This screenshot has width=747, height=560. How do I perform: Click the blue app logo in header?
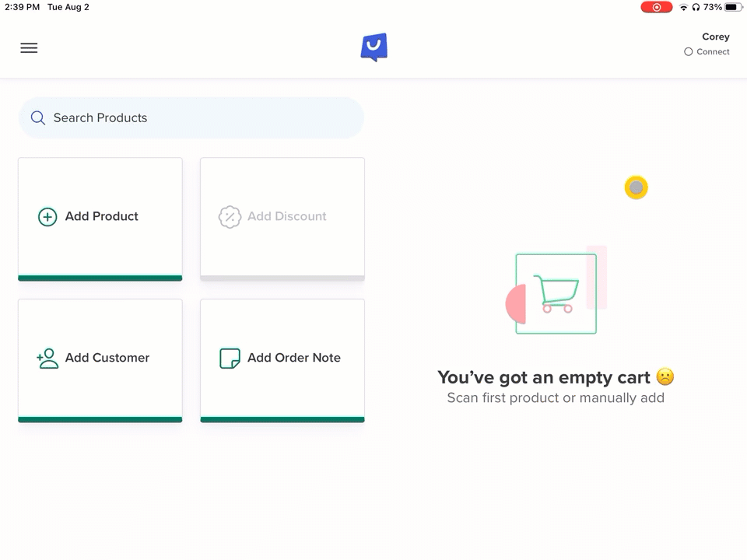(373, 47)
